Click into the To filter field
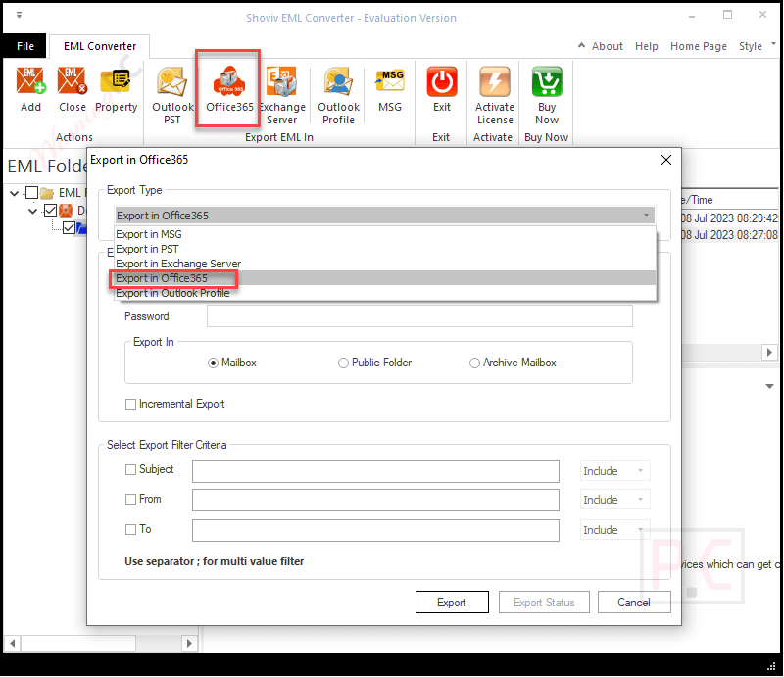The image size is (784, 677). (x=375, y=530)
